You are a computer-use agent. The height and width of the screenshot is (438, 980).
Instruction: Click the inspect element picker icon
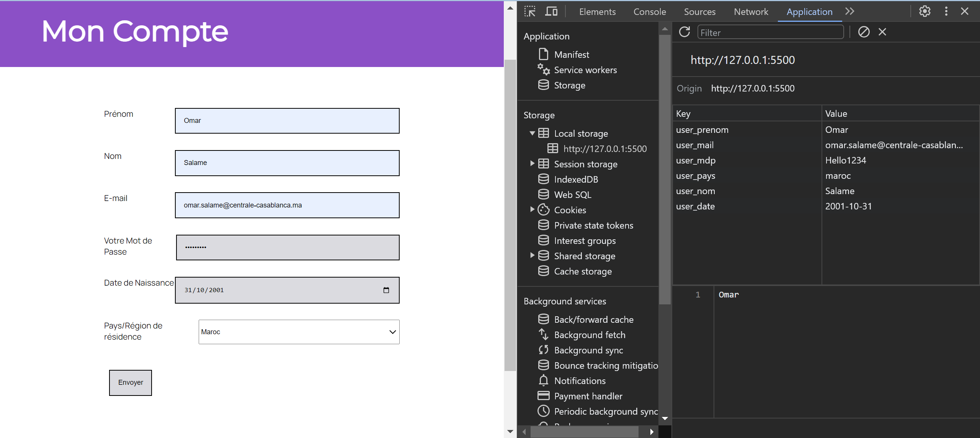point(530,11)
